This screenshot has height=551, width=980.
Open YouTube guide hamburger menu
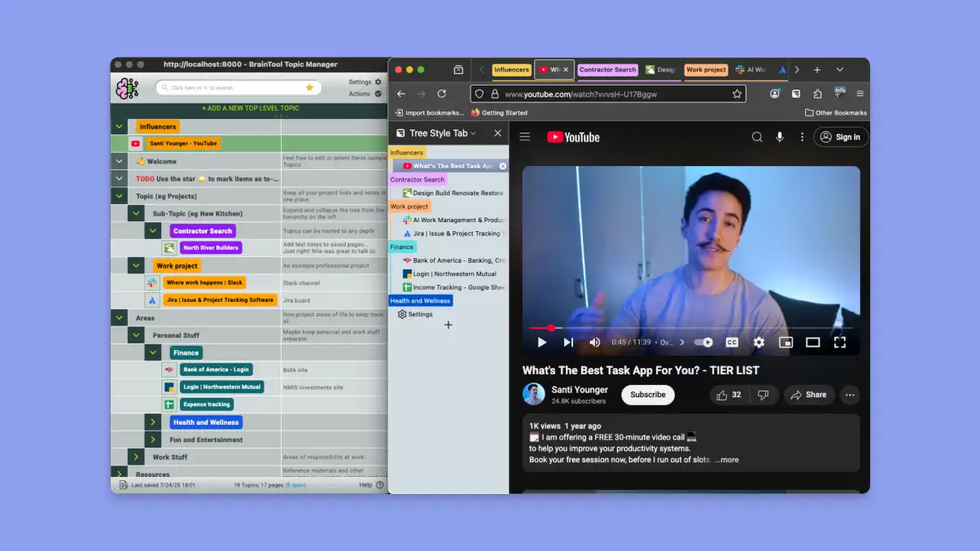525,137
